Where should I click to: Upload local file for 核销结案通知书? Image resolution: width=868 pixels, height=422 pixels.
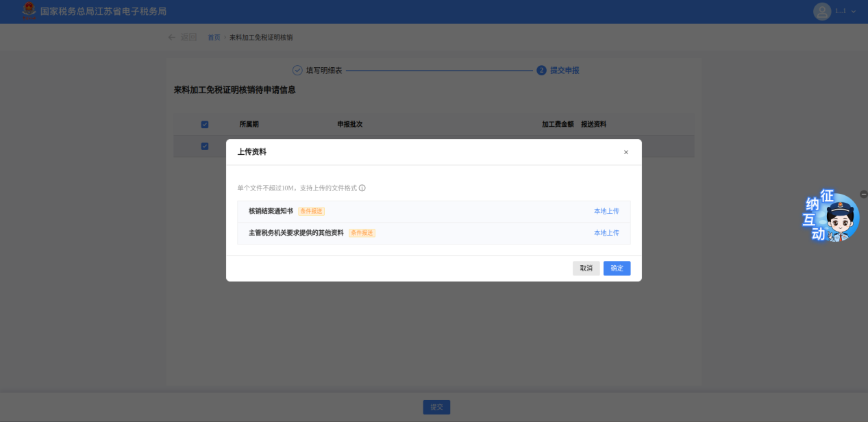[x=606, y=211]
